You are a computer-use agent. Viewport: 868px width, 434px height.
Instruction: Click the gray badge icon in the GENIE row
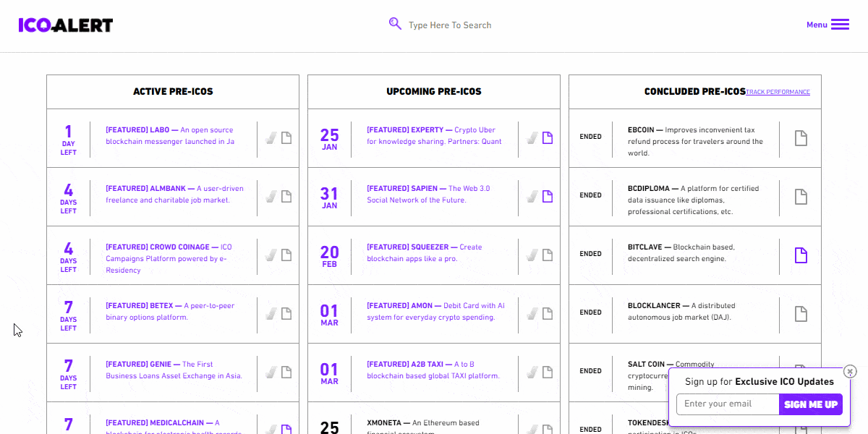(x=271, y=372)
